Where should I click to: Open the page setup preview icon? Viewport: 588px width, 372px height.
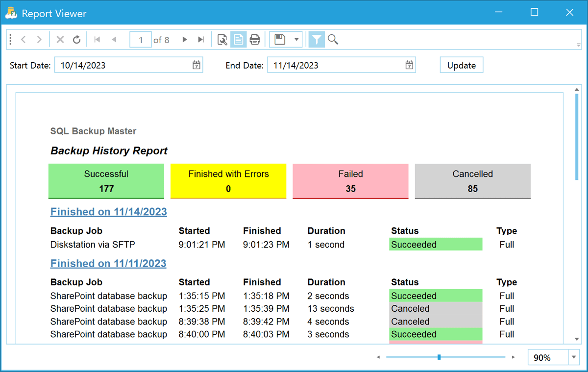(x=221, y=40)
